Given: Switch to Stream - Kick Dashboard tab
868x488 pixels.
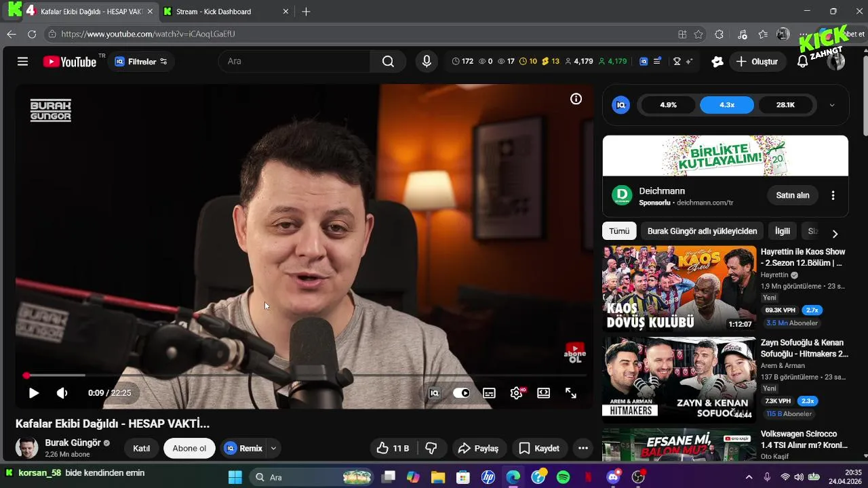Looking at the screenshot, I should tap(227, 12).
